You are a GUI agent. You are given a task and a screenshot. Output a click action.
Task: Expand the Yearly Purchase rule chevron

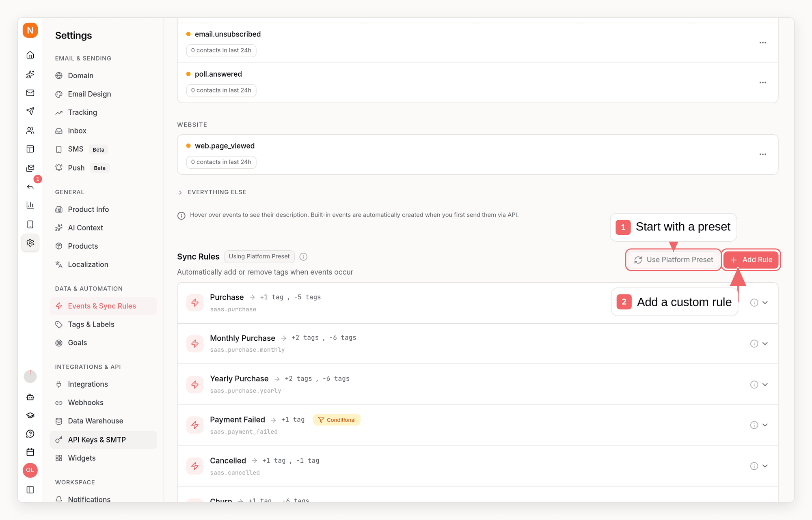[765, 385]
